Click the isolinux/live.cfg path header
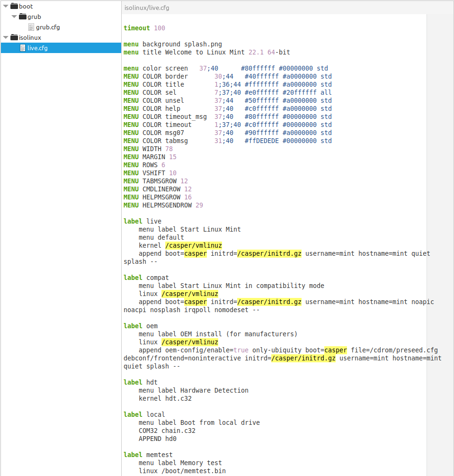Screen dimensions: 454x476 [147, 8]
